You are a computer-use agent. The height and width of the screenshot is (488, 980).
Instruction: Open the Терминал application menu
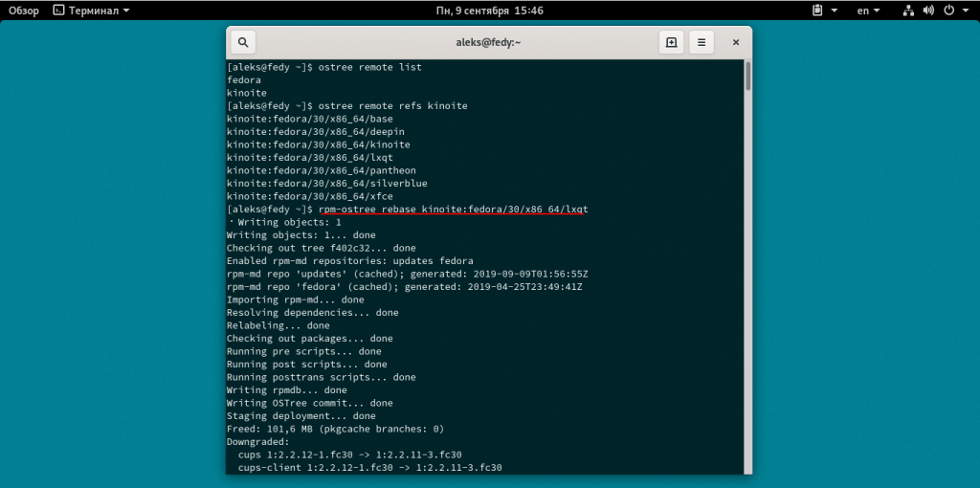click(92, 11)
